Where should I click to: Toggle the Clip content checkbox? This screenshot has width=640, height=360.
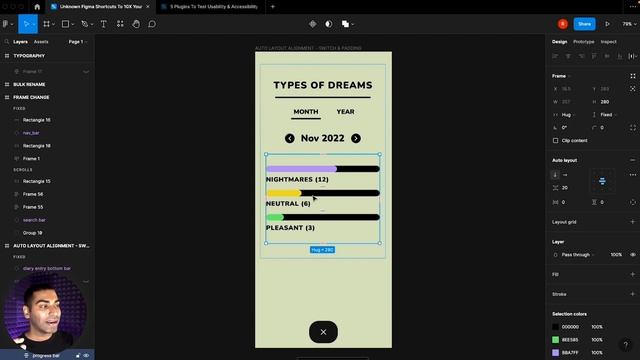[556, 140]
